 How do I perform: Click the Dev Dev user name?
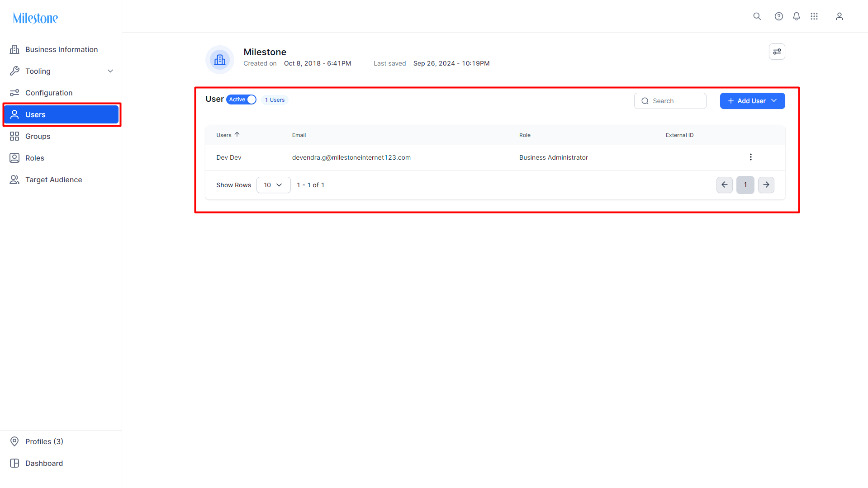pyautogui.click(x=228, y=157)
